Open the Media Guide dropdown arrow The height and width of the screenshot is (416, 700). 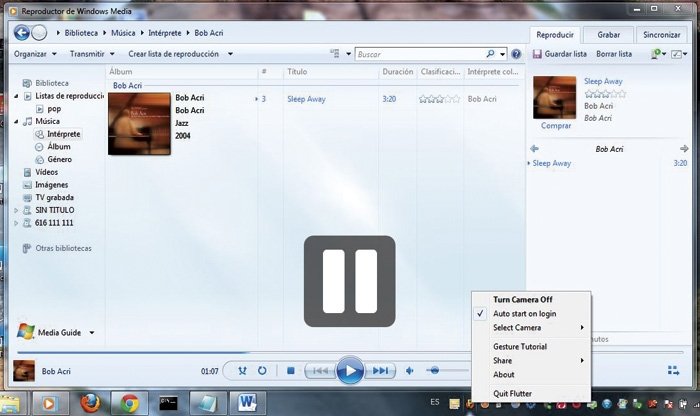[92, 333]
